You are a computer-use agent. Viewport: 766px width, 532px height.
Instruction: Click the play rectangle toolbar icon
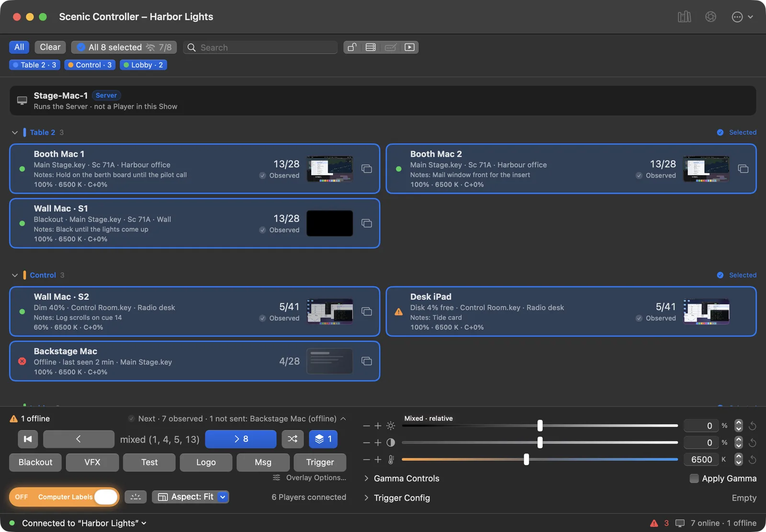[x=409, y=47]
